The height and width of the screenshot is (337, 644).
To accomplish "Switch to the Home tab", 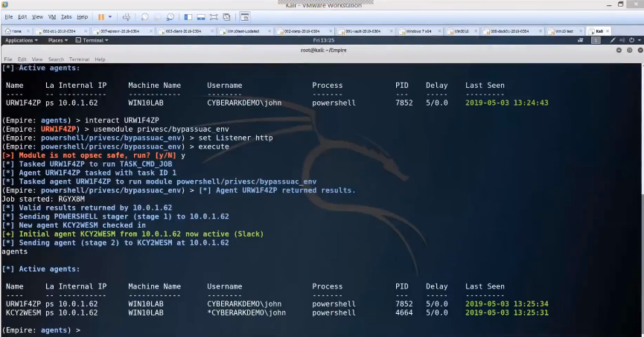I will coord(16,31).
